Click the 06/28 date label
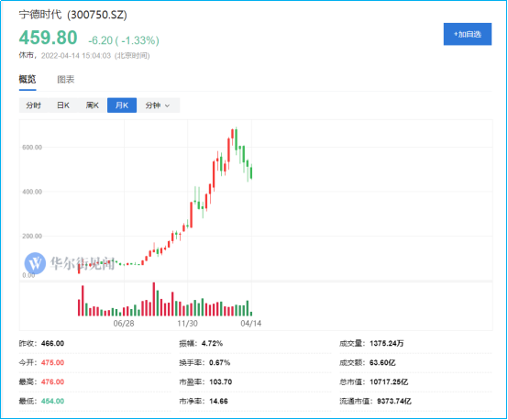 coord(124,324)
